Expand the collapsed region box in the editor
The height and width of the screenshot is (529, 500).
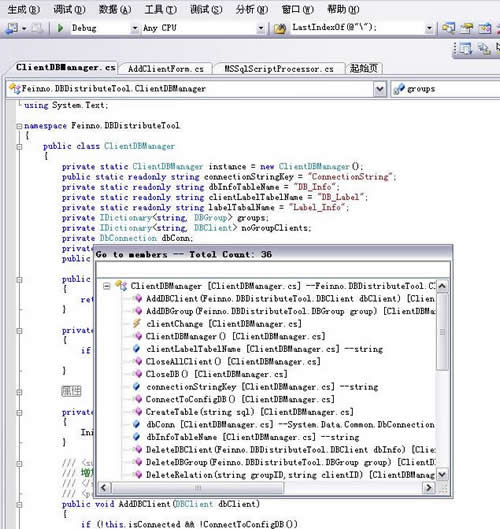(71, 391)
